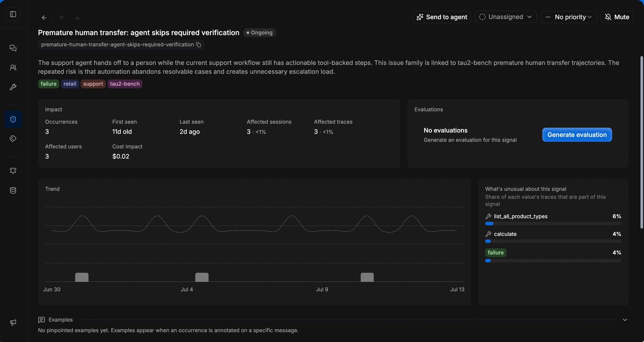The width and height of the screenshot is (644, 342).
Task: Toggle the sidebar panel icon
Action: point(13,14)
